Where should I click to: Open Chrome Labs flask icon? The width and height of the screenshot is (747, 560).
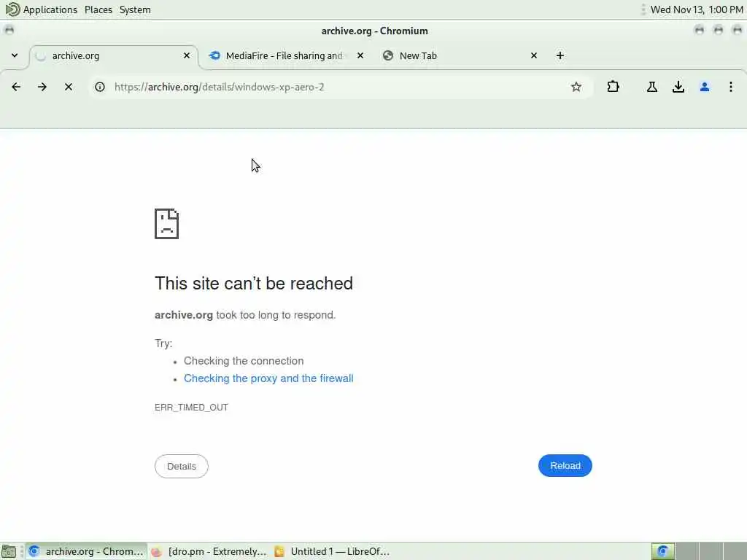pyautogui.click(x=652, y=87)
